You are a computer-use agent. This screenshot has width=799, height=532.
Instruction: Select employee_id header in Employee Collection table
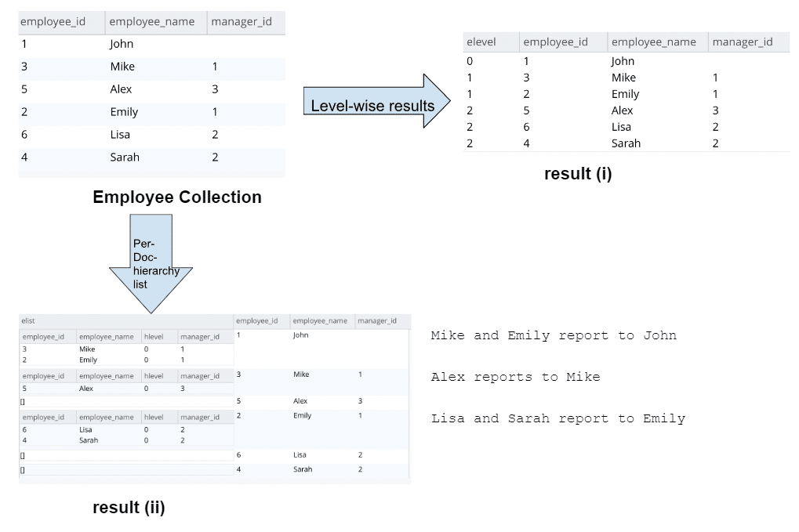53,22
